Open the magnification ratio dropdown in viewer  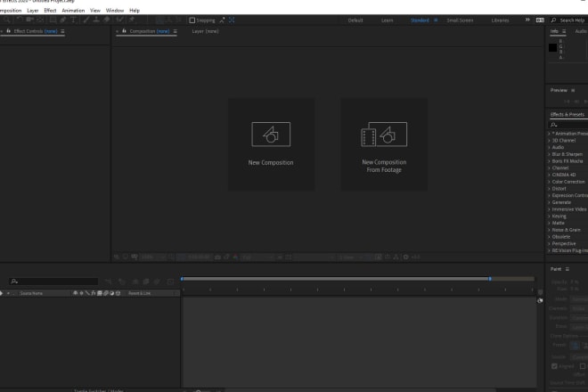click(x=153, y=257)
